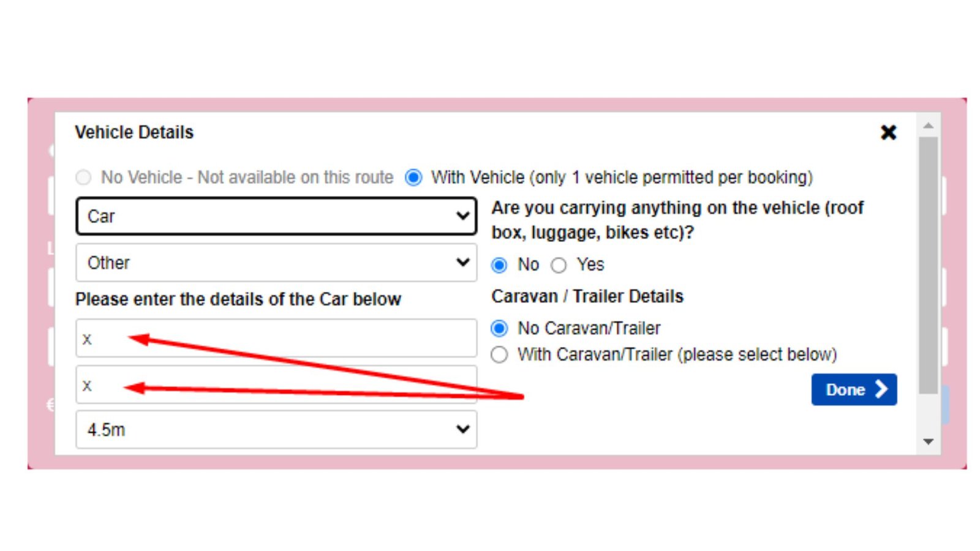Open the 4.5m length dropdown

276,430
